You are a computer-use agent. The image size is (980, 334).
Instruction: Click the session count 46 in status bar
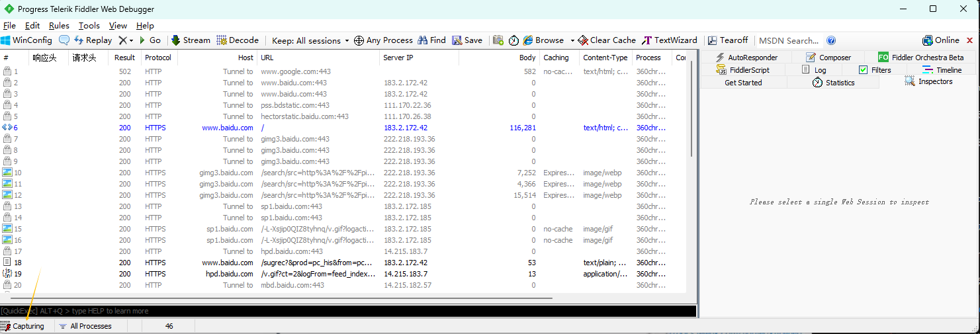coord(169,326)
